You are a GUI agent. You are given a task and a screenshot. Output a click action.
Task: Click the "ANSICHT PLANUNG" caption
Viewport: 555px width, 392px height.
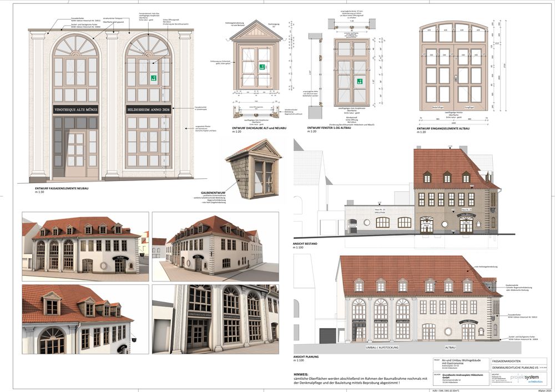(x=306, y=356)
